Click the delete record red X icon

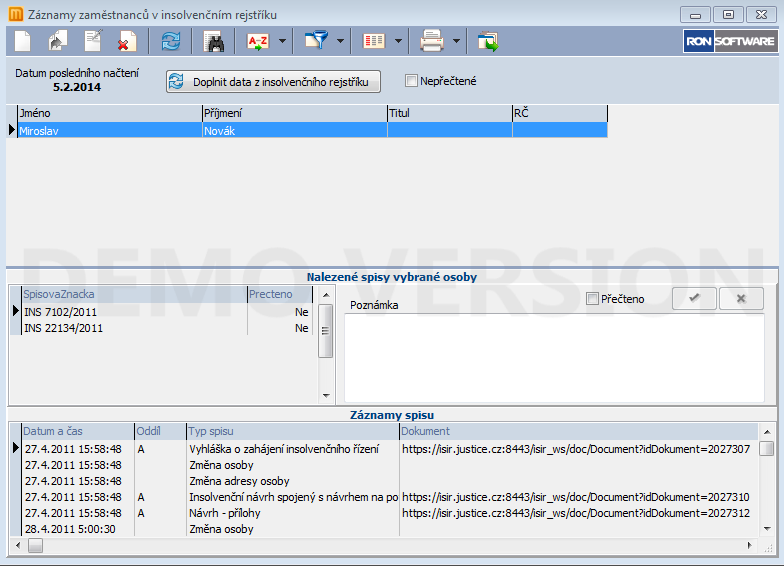point(127,41)
